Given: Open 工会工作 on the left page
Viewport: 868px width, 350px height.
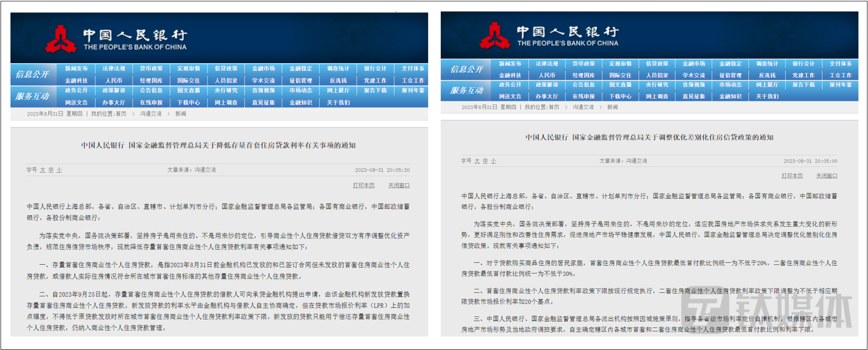Looking at the screenshot, I should 413,81.
